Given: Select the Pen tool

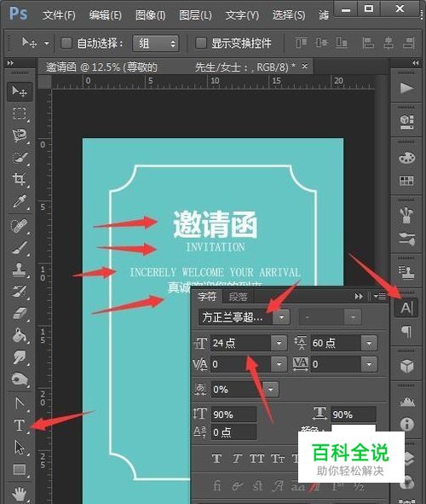Looking at the screenshot, I should [20, 403].
